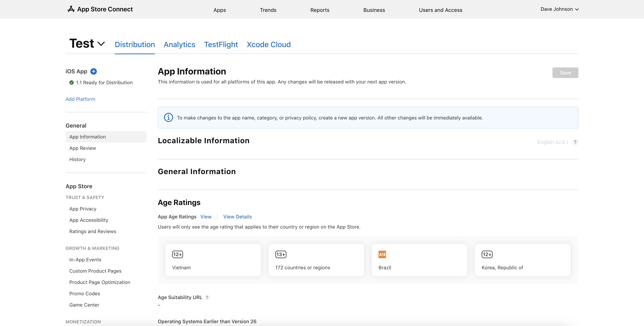Click the 12+ rating badge on the Vietnam card

point(178,254)
